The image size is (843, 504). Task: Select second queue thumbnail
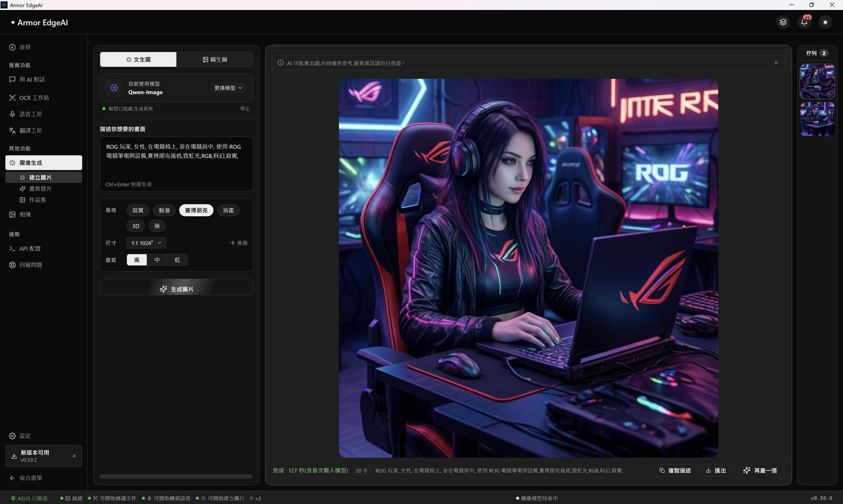click(x=818, y=119)
